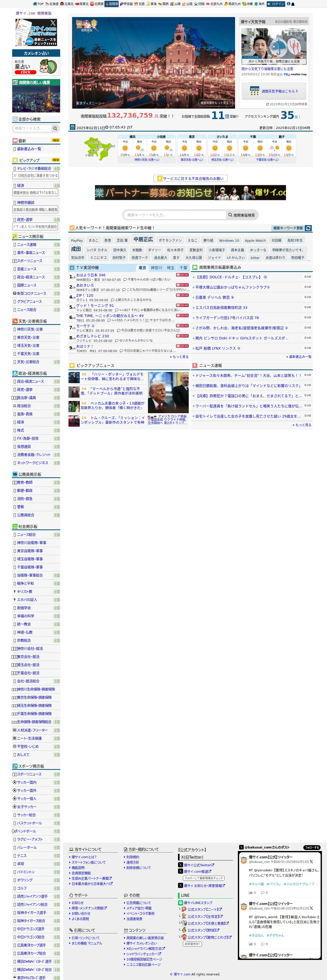Screen dimensions: 327x980
Task: Expand もっと見る under ニュース速報
Action: (x=302, y=425)
